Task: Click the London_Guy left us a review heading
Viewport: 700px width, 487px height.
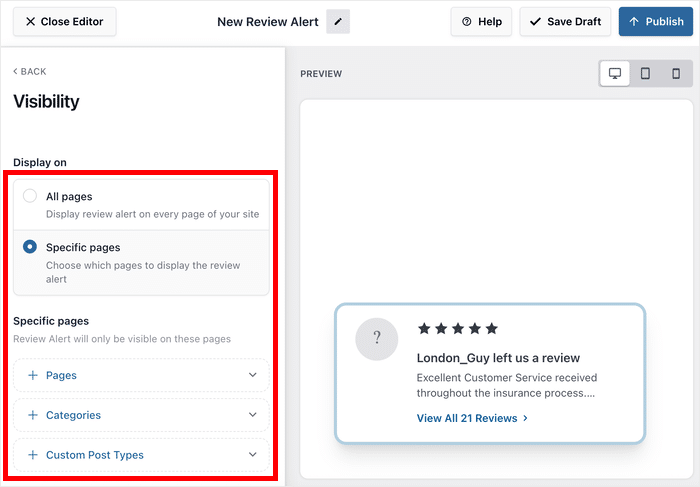Action: point(498,358)
